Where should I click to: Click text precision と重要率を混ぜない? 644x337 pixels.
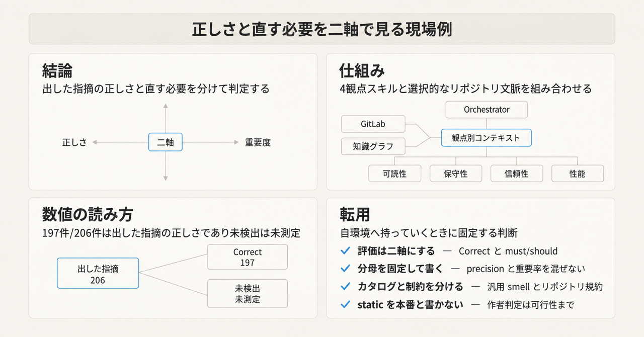[x=526, y=269]
